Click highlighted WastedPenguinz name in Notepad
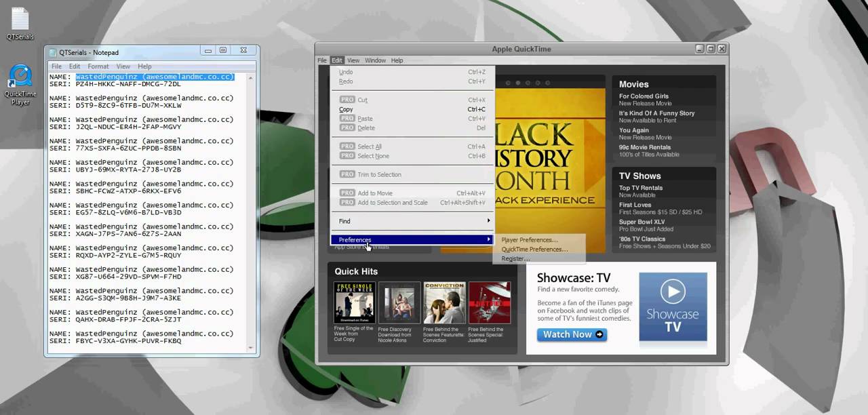This screenshot has width=868, height=415. pos(155,77)
